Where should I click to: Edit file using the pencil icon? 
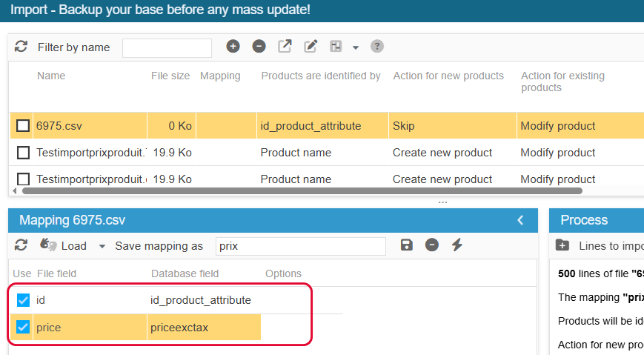(x=311, y=47)
